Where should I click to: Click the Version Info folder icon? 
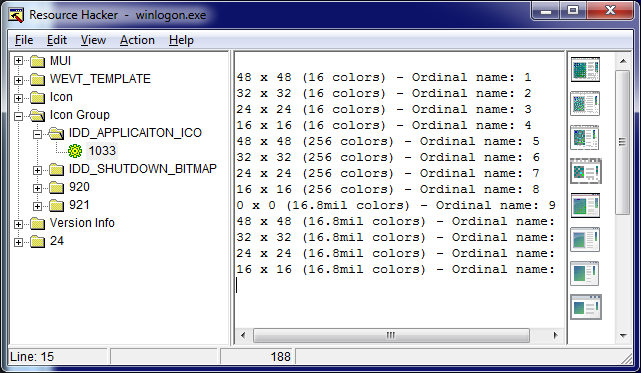coord(38,223)
